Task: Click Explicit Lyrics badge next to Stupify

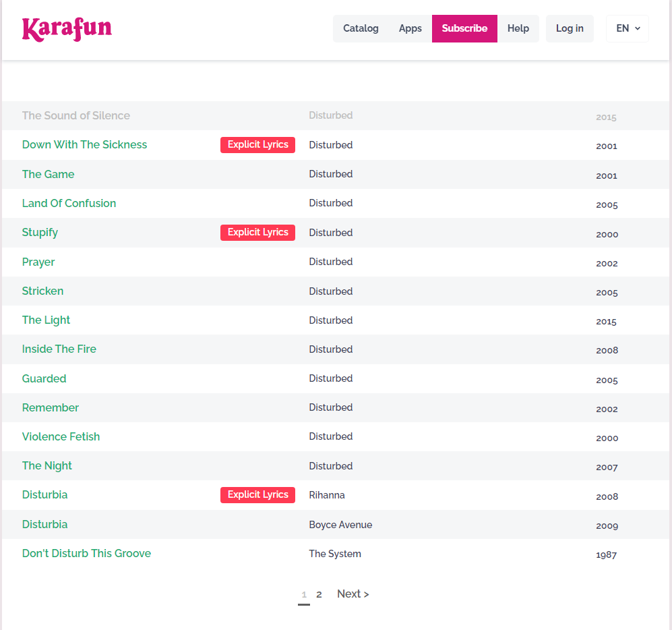Action: tap(257, 232)
